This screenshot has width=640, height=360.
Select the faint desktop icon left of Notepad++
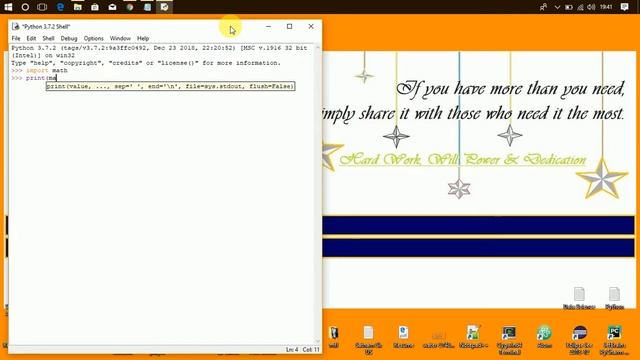[438, 339]
